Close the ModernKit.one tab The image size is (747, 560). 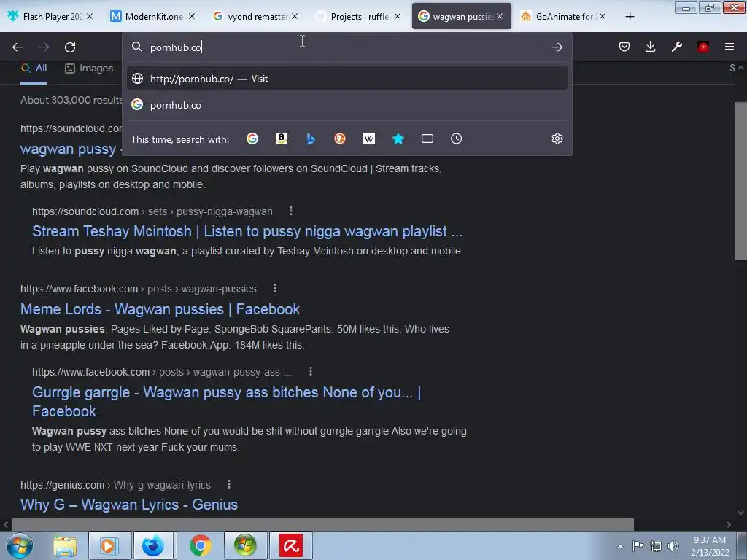192,17
